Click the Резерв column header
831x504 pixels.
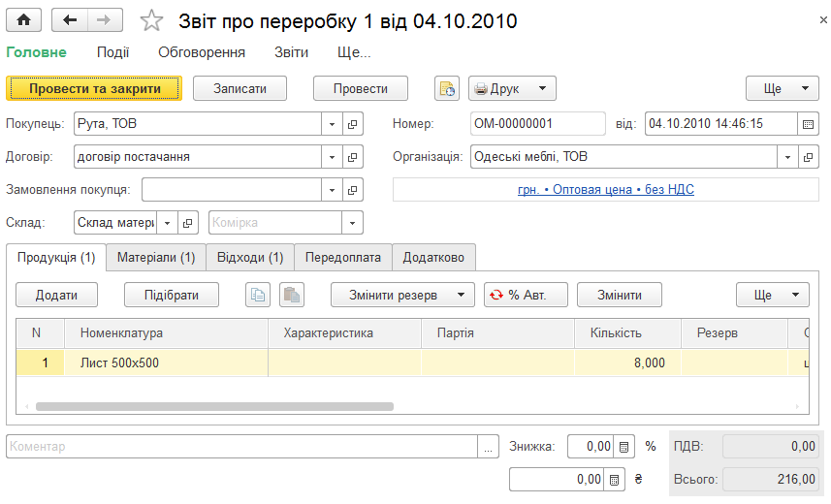click(735, 333)
